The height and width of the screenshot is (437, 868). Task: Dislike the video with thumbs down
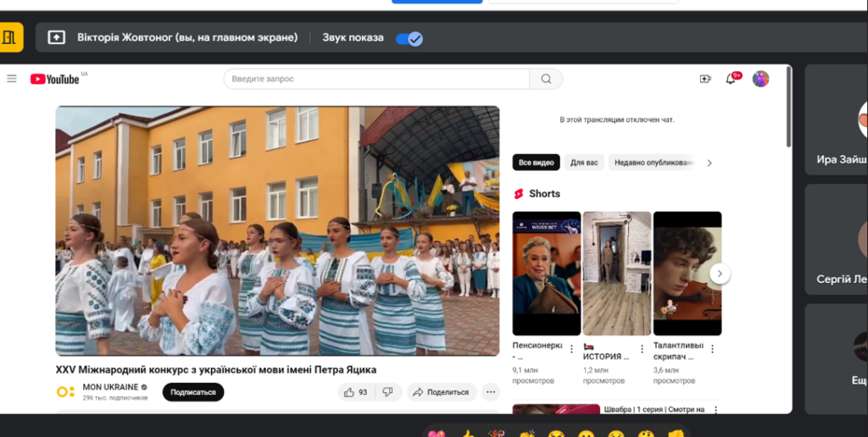click(387, 392)
